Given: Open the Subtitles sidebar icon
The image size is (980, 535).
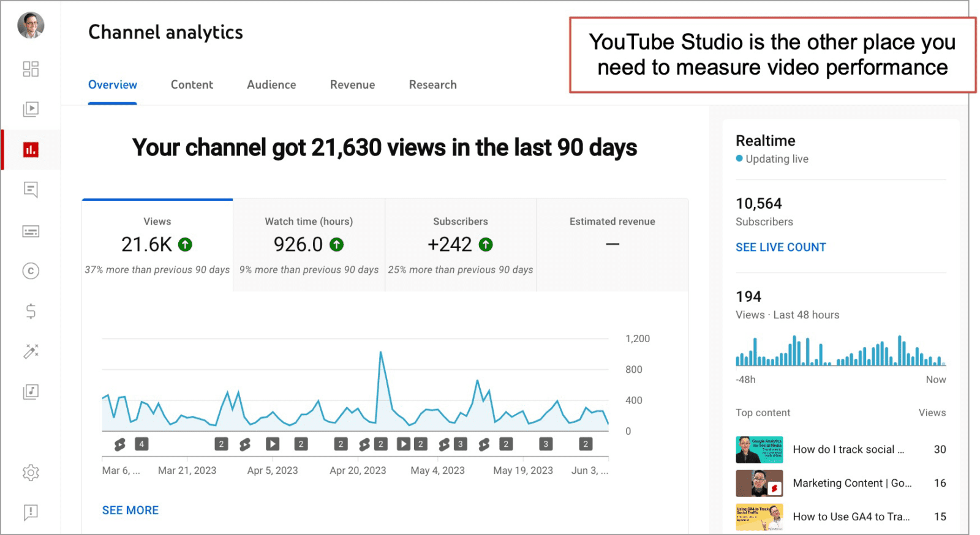Looking at the screenshot, I should point(31,231).
